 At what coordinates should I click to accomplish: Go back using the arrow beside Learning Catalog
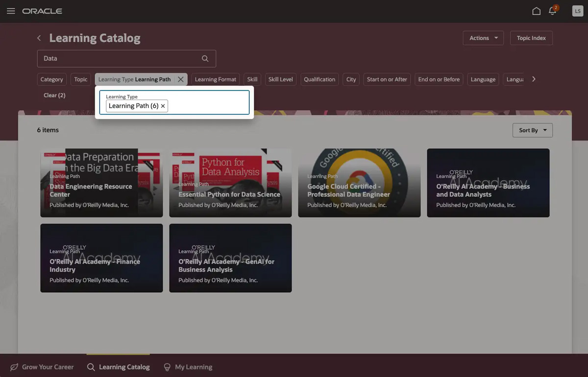click(x=39, y=38)
